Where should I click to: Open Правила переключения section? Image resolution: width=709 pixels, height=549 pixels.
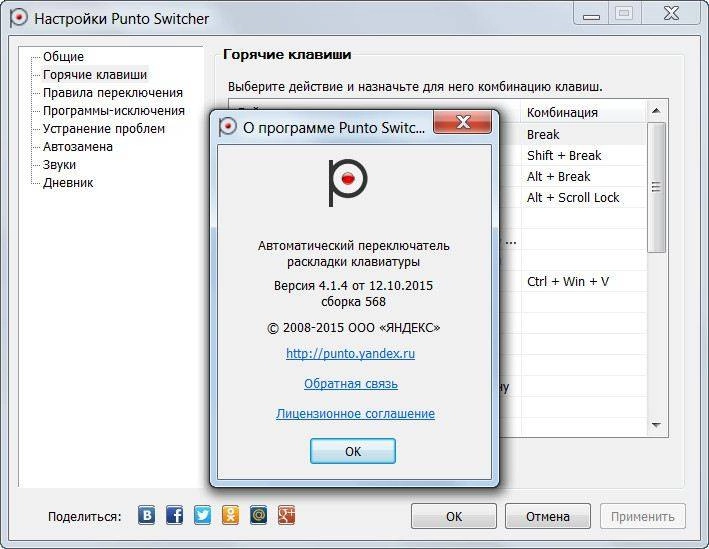point(113,93)
